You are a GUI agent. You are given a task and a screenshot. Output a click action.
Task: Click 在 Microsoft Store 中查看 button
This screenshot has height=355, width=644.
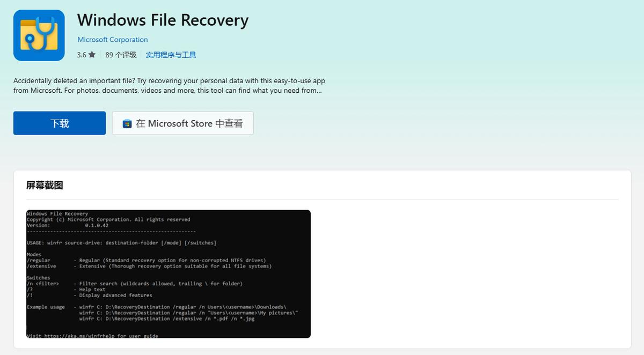[x=182, y=123]
